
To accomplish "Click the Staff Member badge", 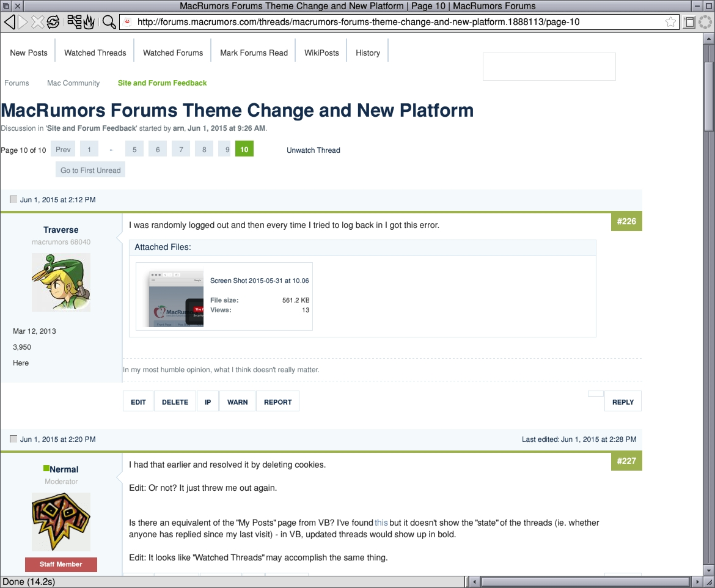I will pos(61,564).
